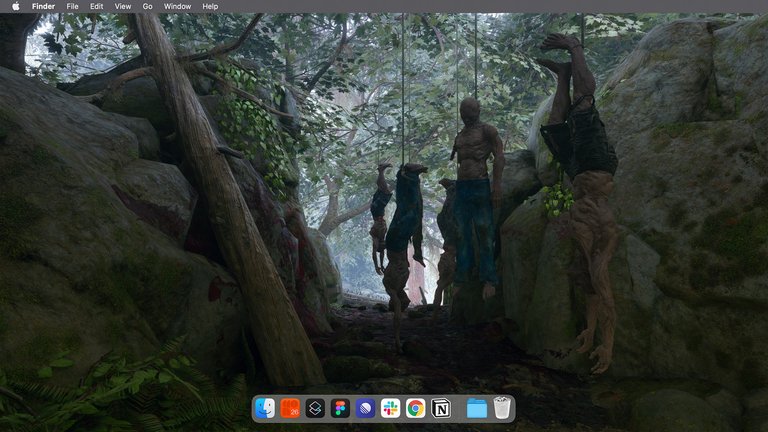Open the Linear app in dock

(365, 408)
